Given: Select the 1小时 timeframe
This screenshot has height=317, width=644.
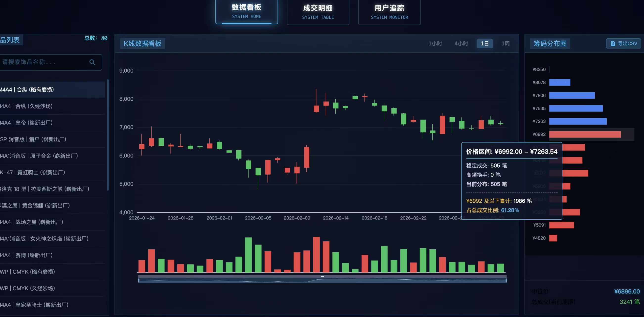Looking at the screenshot, I should click(435, 44).
